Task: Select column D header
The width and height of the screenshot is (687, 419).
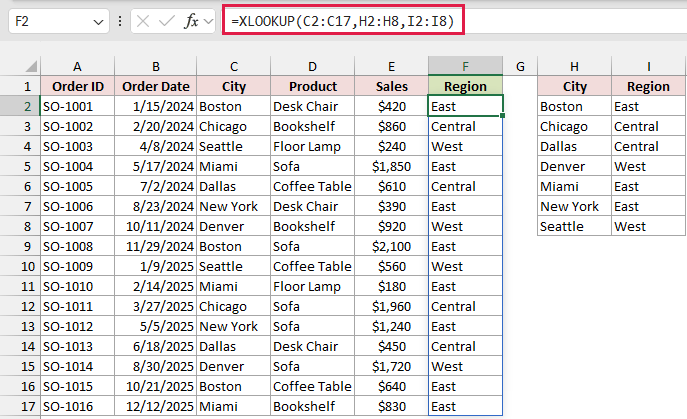Action: tap(312, 66)
